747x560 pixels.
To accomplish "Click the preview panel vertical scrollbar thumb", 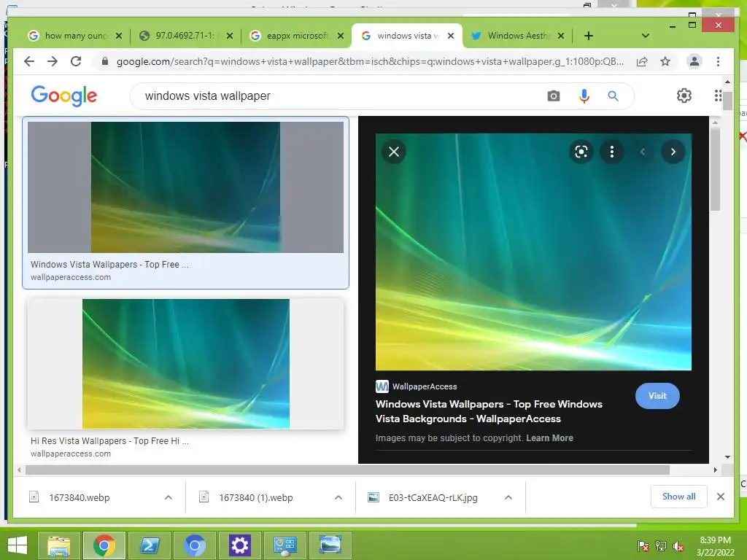I will tap(715, 169).
